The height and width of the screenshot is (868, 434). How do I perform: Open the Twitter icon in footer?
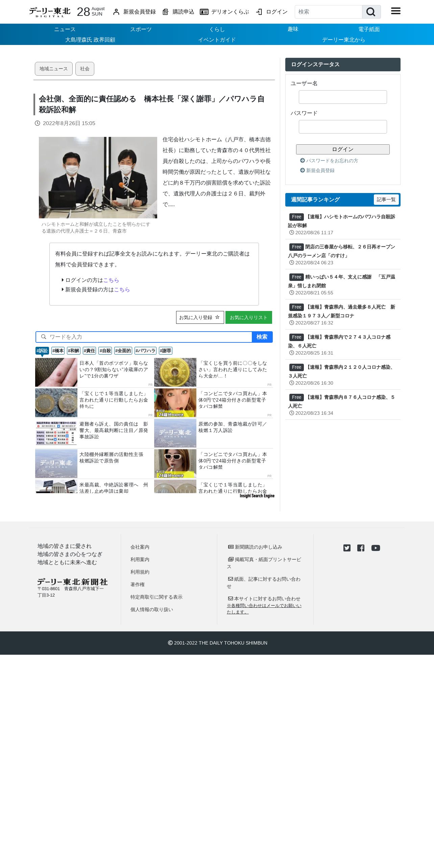point(347,548)
